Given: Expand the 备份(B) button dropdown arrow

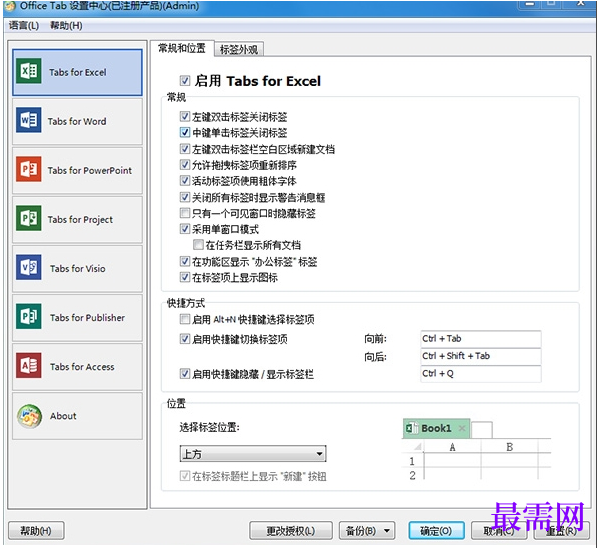Looking at the screenshot, I should click(387, 531).
